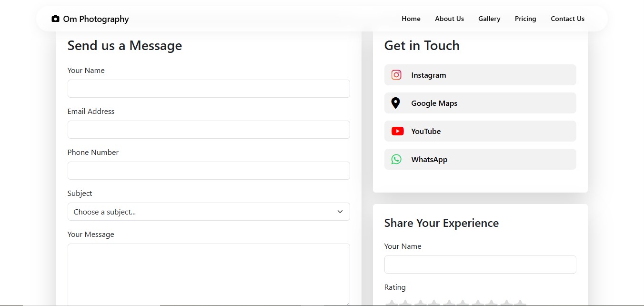Click the camera logo icon
This screenshot has height=306, width=644.
coord(55,19)
